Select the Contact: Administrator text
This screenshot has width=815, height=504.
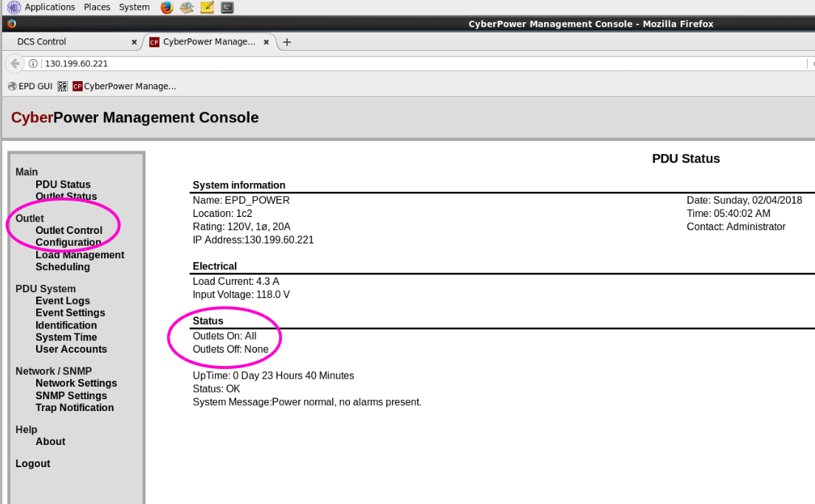(736, 227)
